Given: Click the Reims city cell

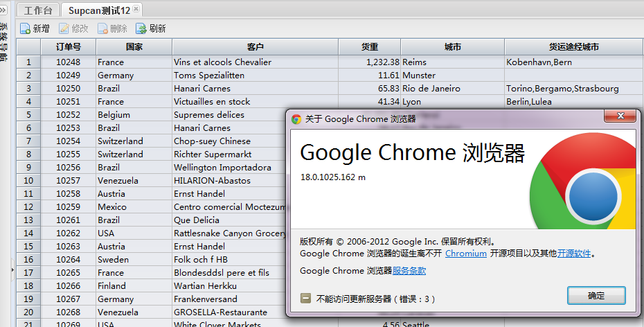Looking at the screenshot, I should (453, 62).
